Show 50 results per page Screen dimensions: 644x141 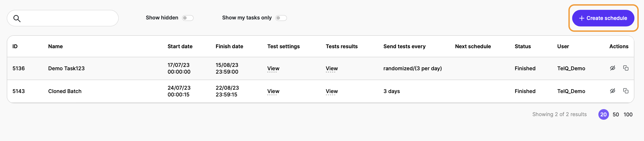tap(616, 115)
